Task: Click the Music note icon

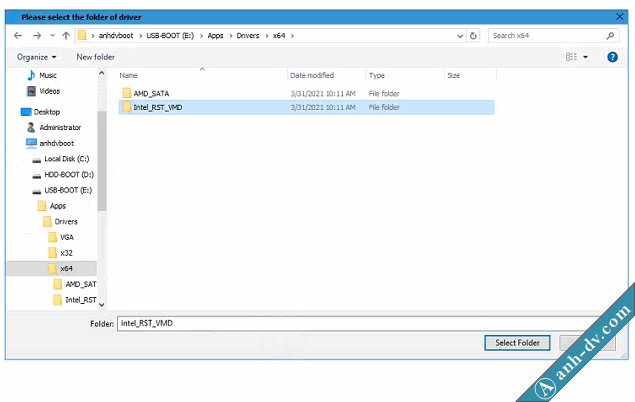Action: coord(31,75)
